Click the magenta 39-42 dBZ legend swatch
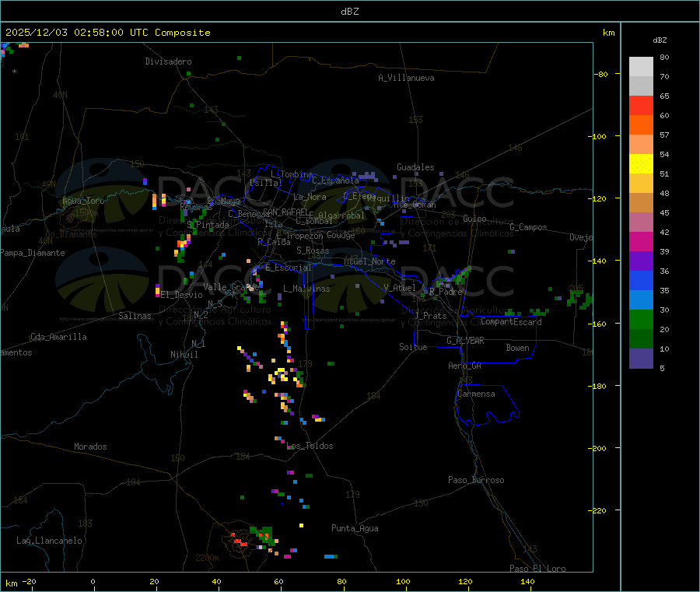 [641, 241]
